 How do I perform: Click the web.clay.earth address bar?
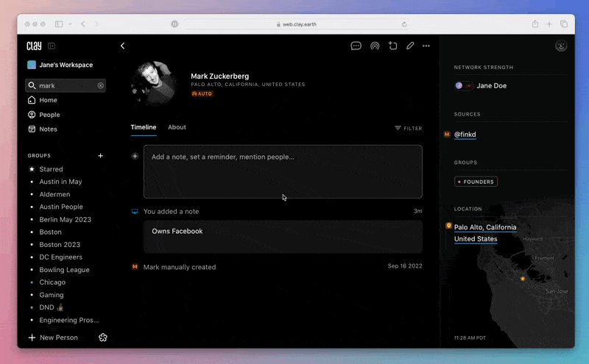[x=297, y=24]
